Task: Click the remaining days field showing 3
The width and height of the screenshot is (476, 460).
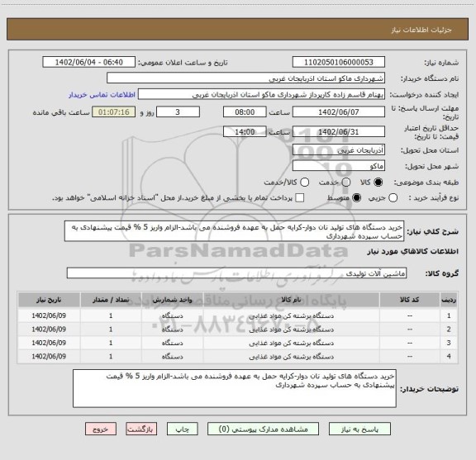Action: point(178,112)
